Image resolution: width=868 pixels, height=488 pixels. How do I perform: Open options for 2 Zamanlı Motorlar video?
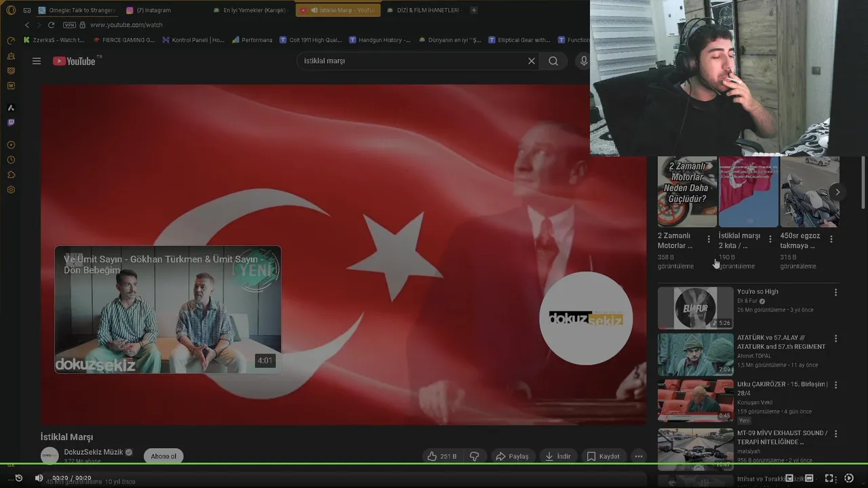tap(709, 239)
